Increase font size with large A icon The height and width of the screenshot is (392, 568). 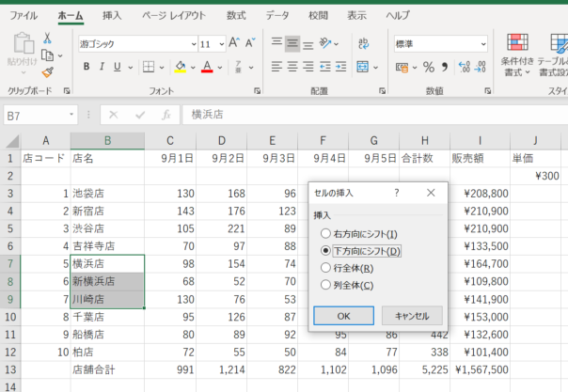point(234,43)
